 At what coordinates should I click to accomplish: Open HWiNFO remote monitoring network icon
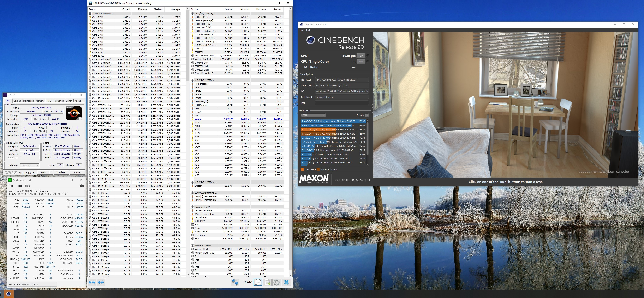coord(234,282)
